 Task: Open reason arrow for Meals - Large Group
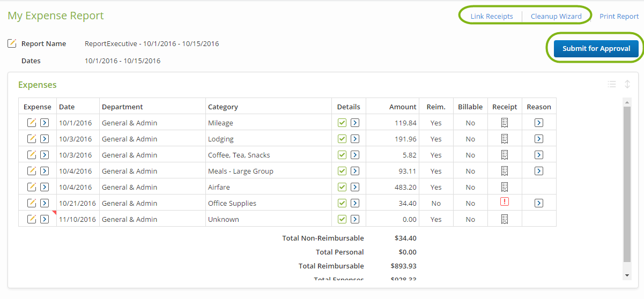point(539,171)
